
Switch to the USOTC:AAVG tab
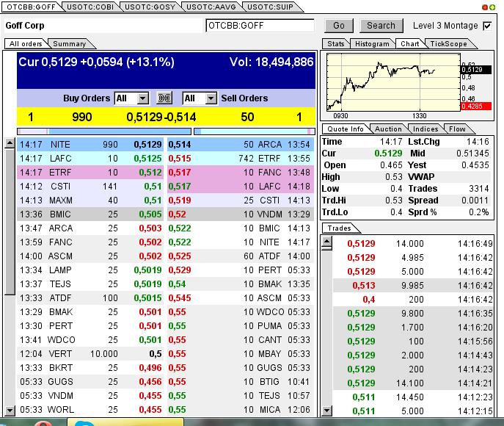click(x=211, y=7)
